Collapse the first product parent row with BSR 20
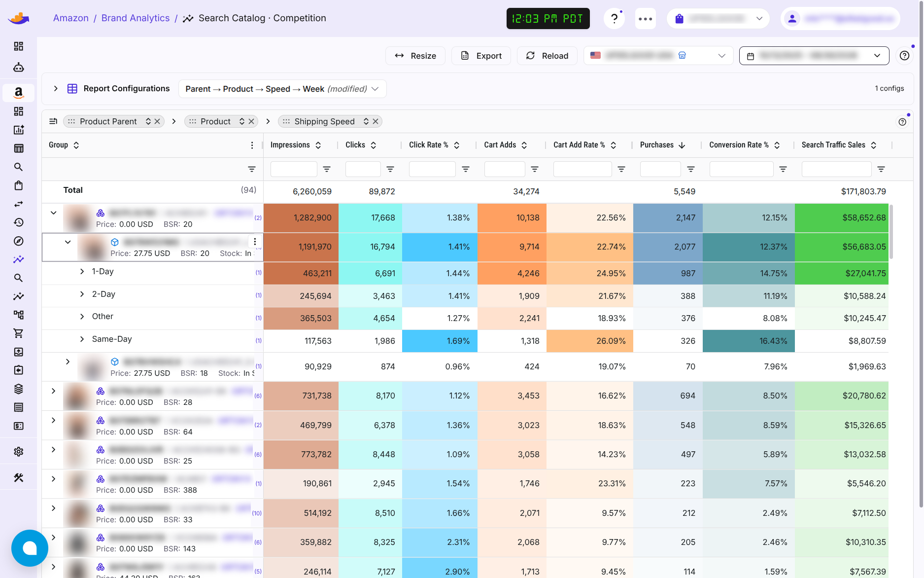The width and height of the screenshot is (924, 578). pyautogui.click(x=54, y=213)
